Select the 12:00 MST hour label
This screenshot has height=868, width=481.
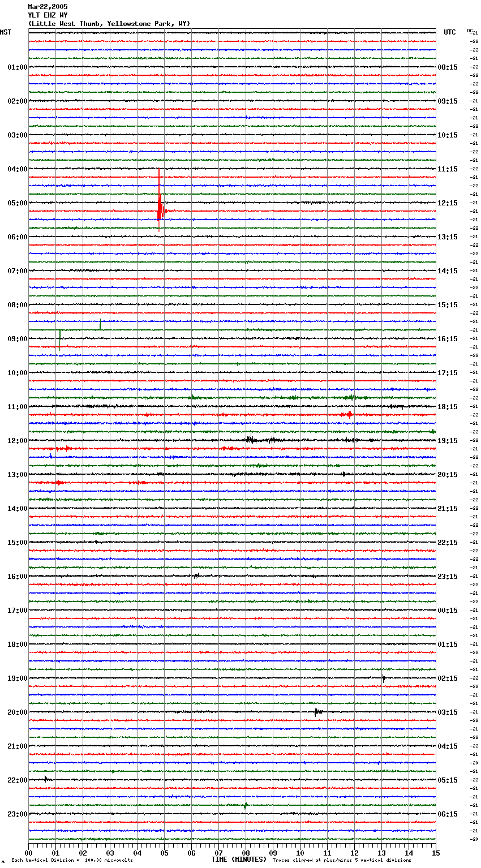pos(18,441)
